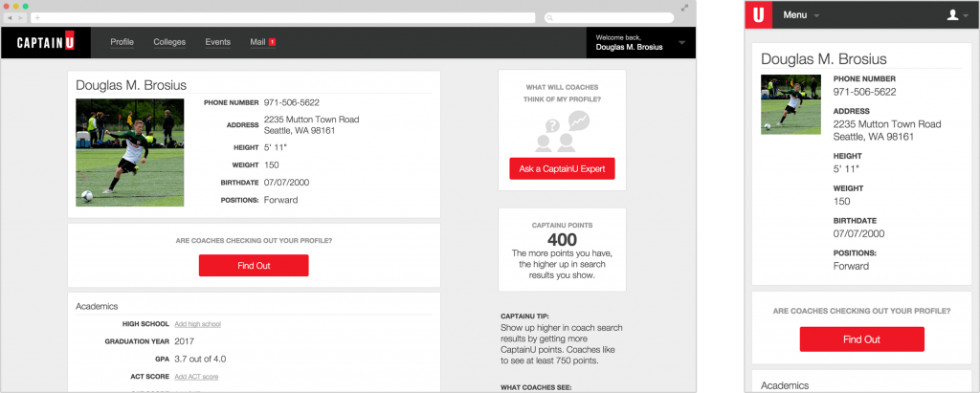
Task: Click the CaptainU logo in desktop header
Action: [x=45, y=42]
